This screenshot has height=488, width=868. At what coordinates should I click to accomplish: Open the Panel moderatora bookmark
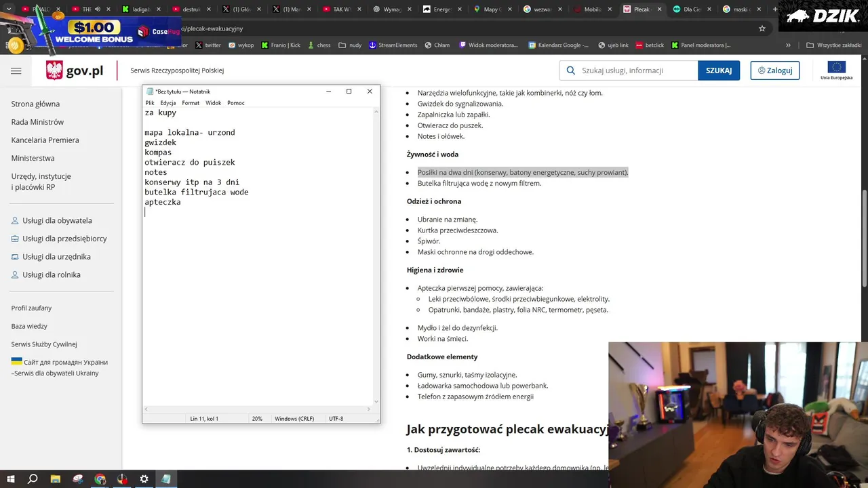(701, 45)
